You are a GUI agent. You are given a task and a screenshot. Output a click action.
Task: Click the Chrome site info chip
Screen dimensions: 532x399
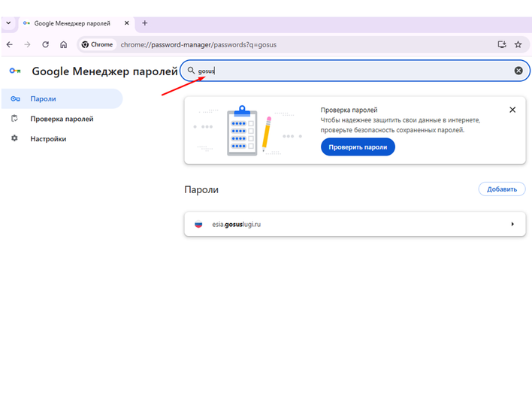(x=98, y=44)
